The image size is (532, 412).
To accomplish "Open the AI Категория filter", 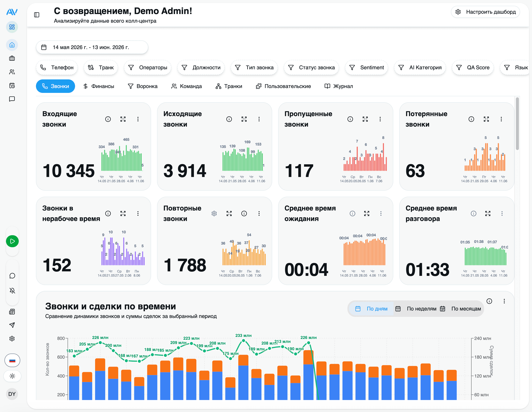I will coord(420,67).
